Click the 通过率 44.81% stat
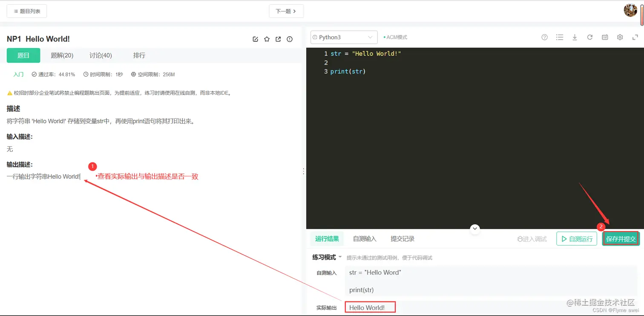This screenshot has height=316, width=644. 53,75
